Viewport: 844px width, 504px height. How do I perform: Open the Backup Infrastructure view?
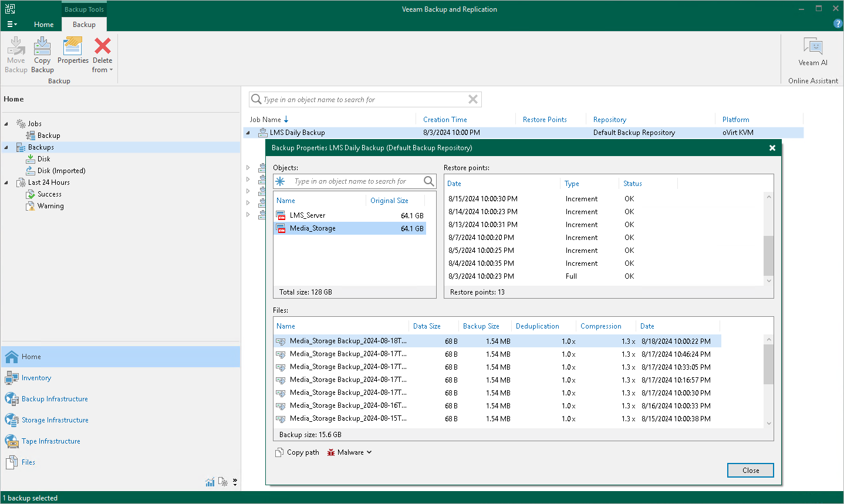(x=55, y=399)
